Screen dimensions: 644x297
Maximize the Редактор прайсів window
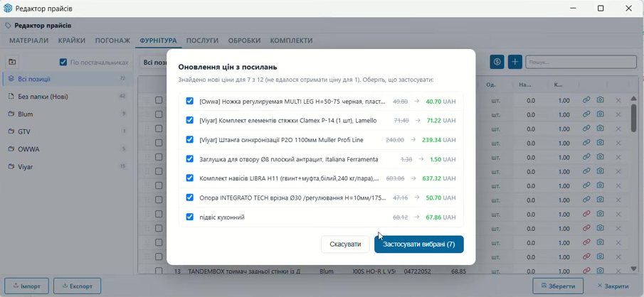pos(601,9)
